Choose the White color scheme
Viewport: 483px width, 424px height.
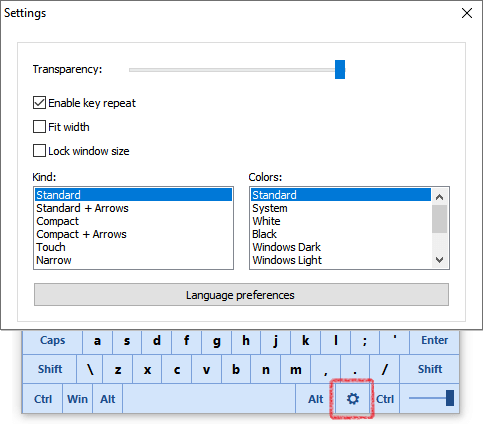[341, 221]
